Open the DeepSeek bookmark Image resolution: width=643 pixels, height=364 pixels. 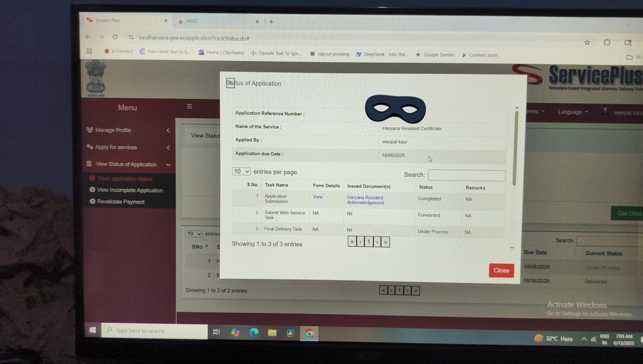point(382,55)
